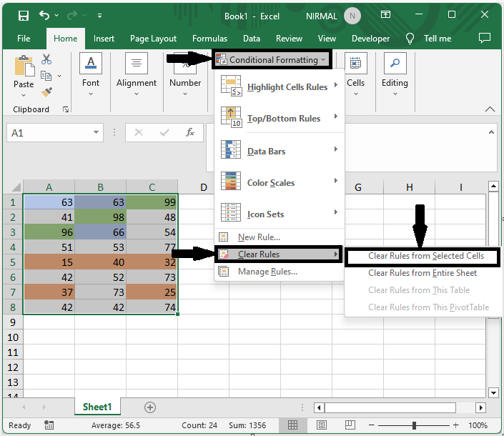The width and height of the screenshot is (504, 436).
Task: Open the Font group button
Action: (x=91, y=74)
